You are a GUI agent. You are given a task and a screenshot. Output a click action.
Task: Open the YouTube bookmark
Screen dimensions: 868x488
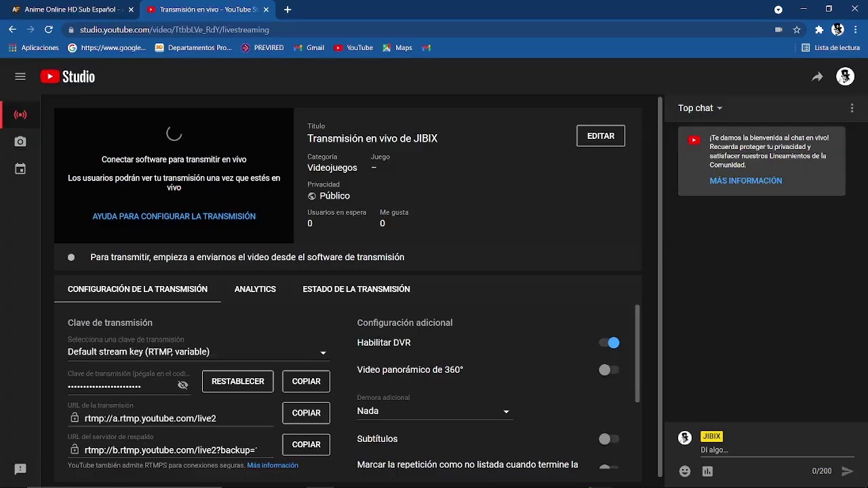(x=354, y=47)
